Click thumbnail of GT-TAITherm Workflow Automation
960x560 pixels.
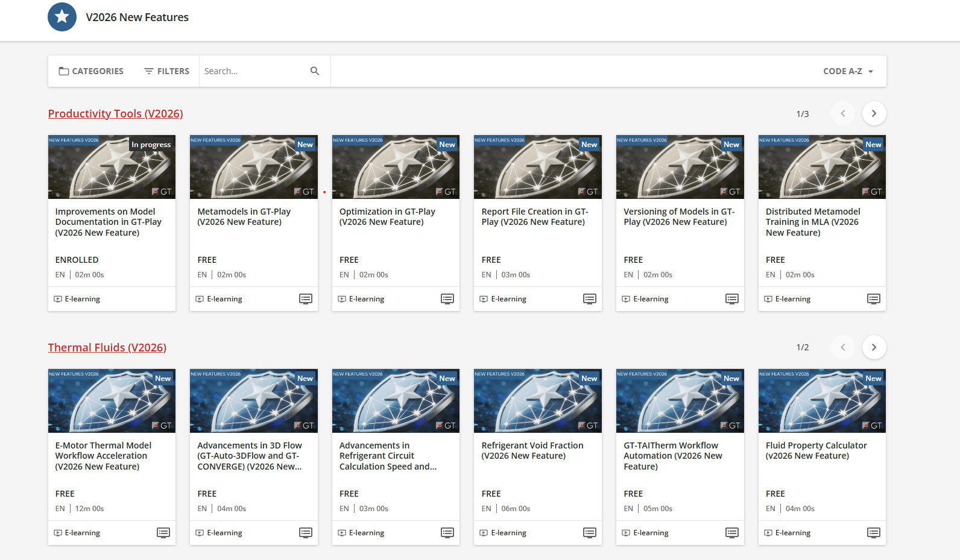(x=680, y=401)
